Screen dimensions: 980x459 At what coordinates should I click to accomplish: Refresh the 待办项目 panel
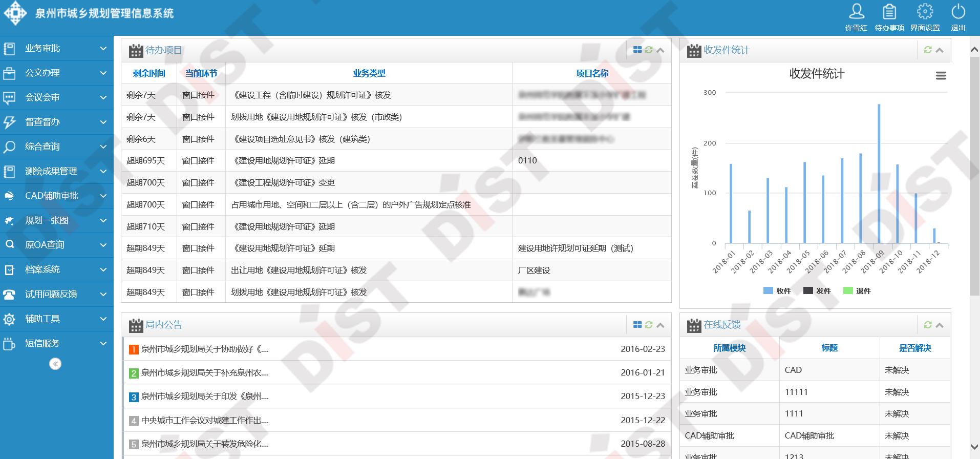649,50
